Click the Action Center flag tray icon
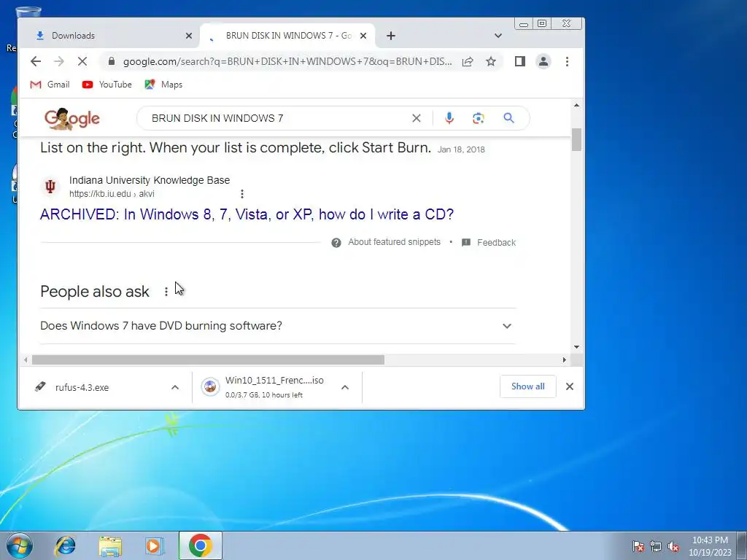The height and width of the screenshot is (560, 747). (638, 547)
